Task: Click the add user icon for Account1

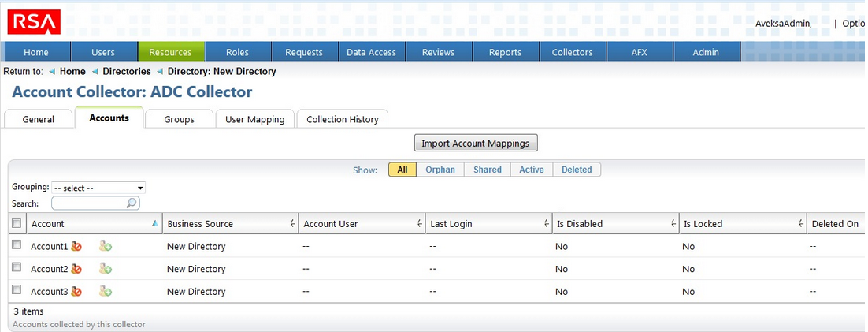Action: coord(106,247)
